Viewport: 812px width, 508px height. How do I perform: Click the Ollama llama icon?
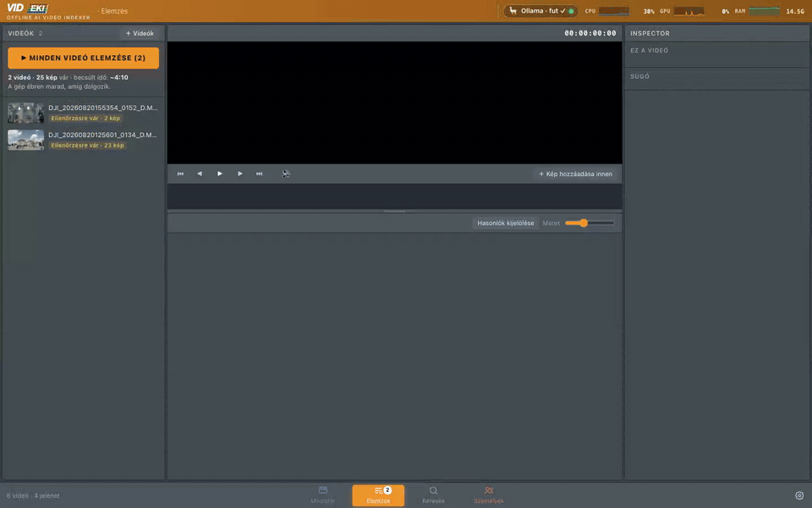pyautogui.click(x=513, y=10)
